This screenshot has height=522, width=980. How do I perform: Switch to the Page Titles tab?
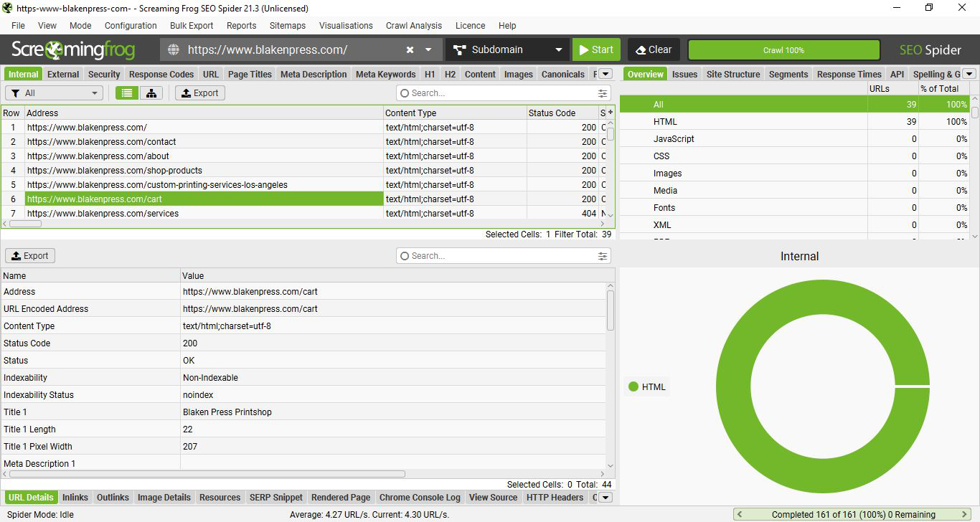(250, 74)
